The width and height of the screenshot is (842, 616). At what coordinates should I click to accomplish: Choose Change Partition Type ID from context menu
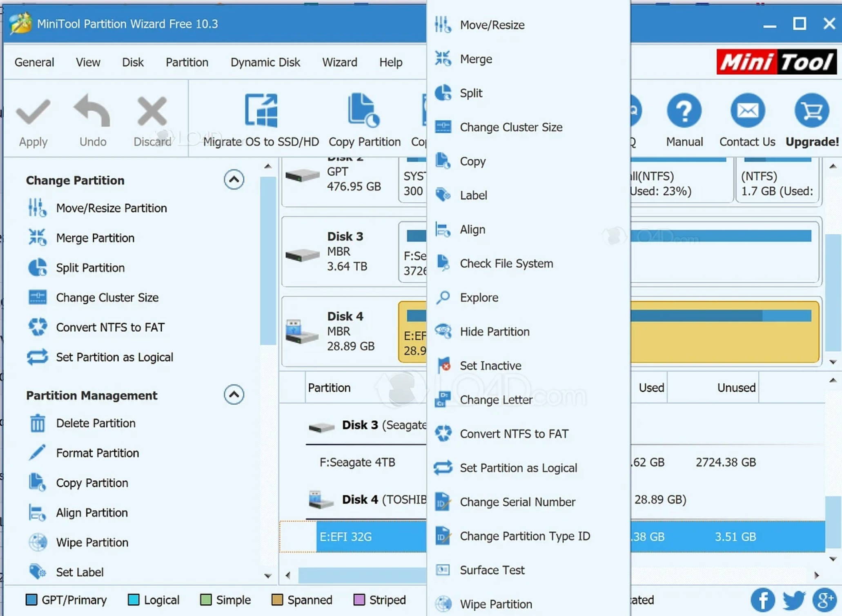[x=528, y=536]
